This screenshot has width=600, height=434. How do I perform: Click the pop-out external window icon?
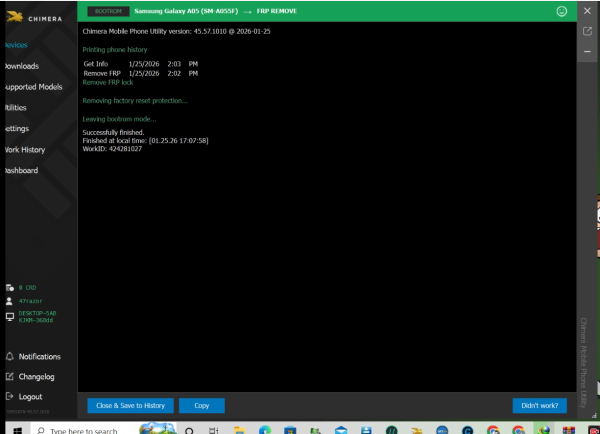(x=587, y=31)
